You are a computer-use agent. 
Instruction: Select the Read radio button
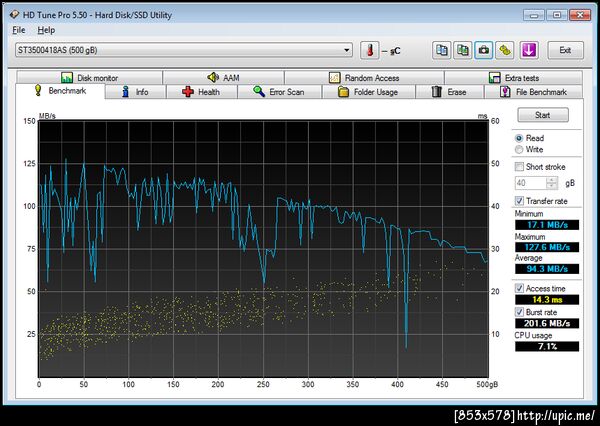click(x=519, y=139)
